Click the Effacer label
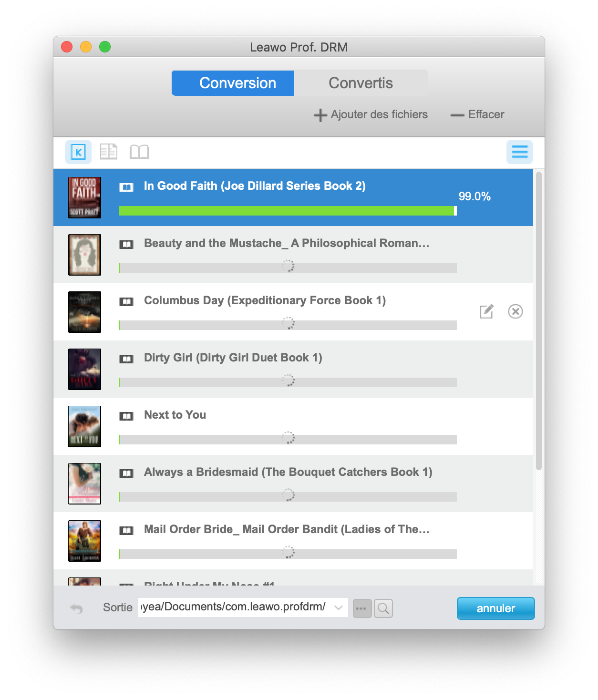This screenshot has height=700, width=598. pos(486,114)
